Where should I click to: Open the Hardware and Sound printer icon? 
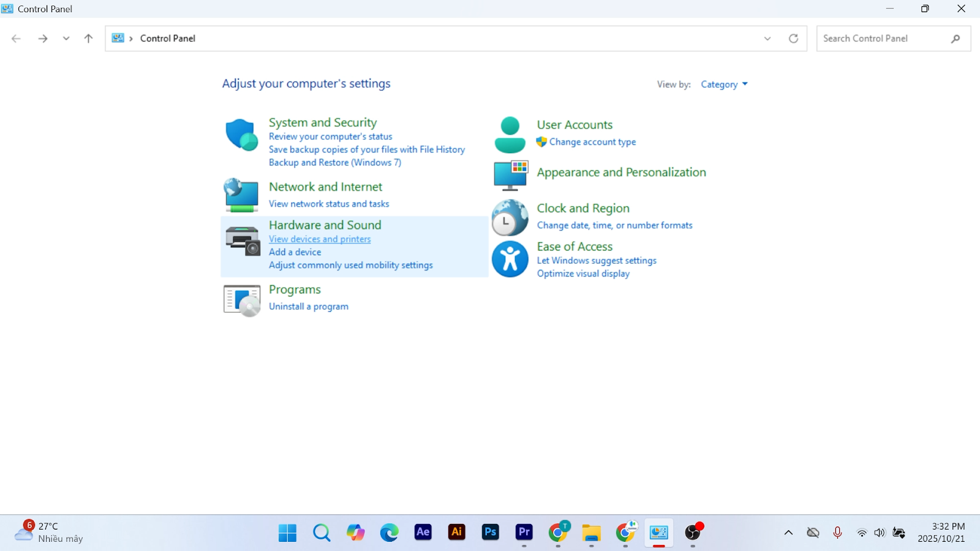point(243,241)
